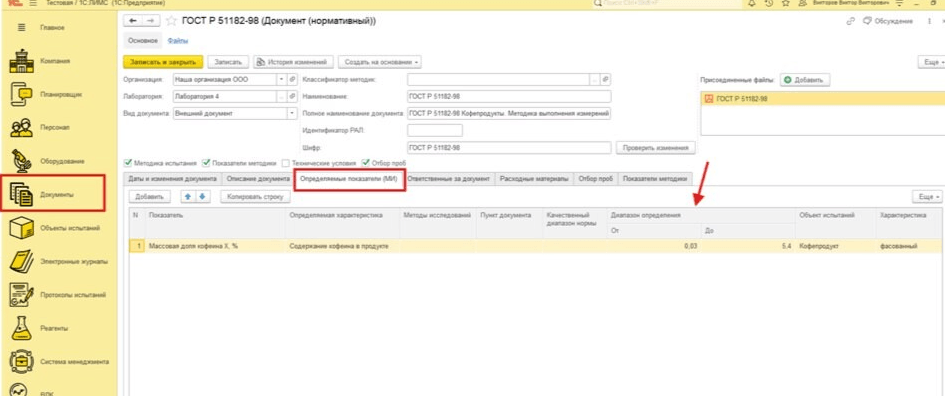
Task: Open the Электронные журналы icon
Action: click(22, 262)
